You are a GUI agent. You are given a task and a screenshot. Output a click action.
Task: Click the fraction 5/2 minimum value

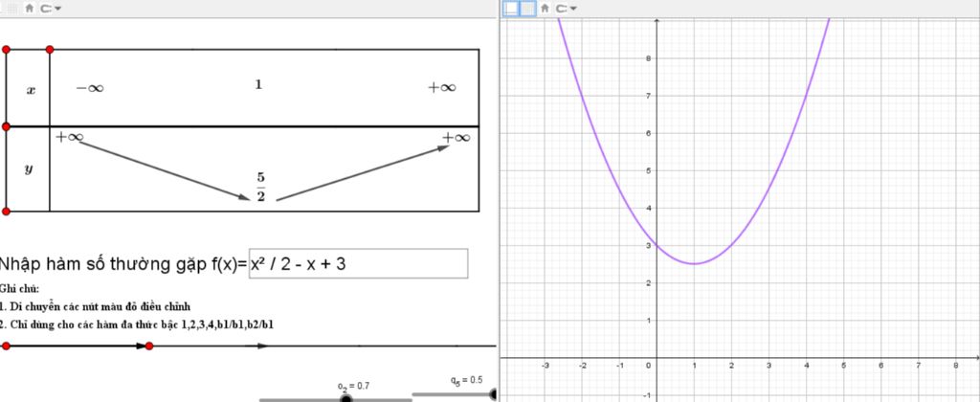260,187
